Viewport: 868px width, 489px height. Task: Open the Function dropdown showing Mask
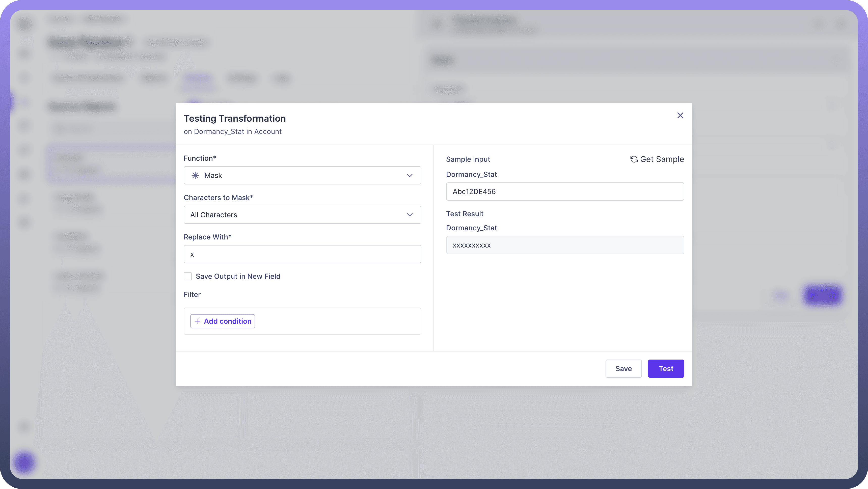(x=296, y=175)
